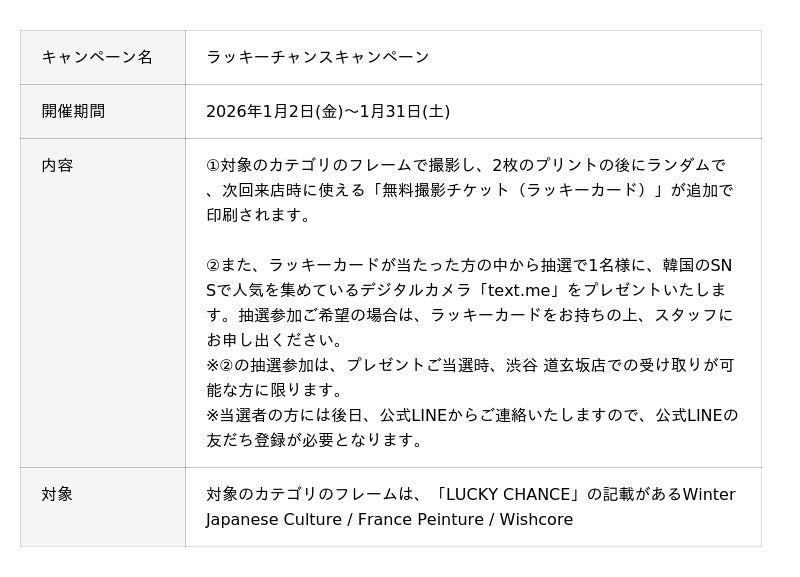Click the 「LUCKY CHANCE」 text

[508, 494]
